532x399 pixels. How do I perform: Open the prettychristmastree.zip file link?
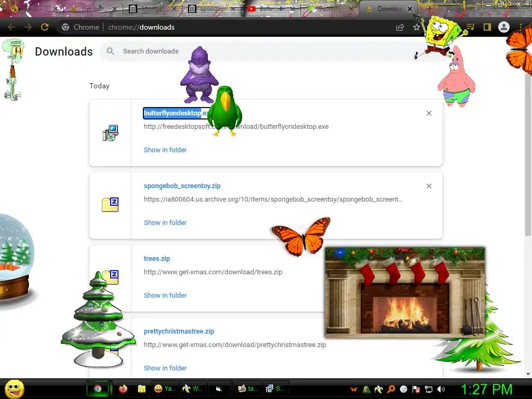coord(179,331)
